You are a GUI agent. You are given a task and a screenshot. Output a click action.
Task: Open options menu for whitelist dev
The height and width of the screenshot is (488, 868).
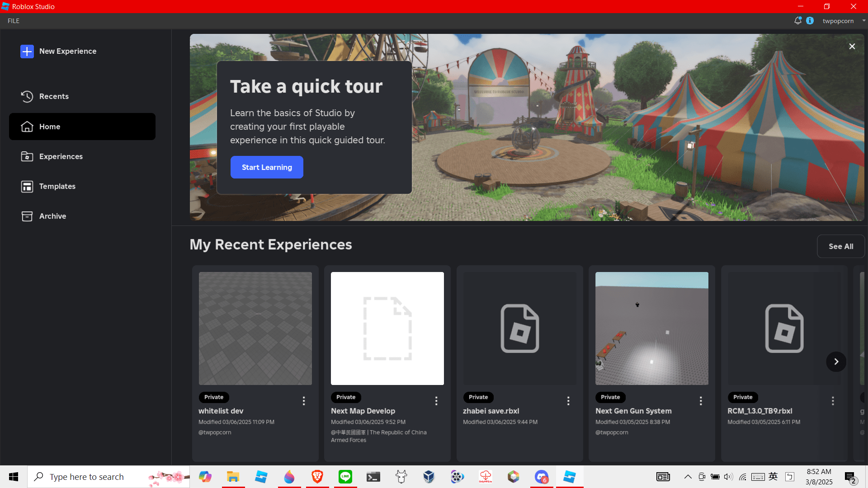(x=304, y=401)
